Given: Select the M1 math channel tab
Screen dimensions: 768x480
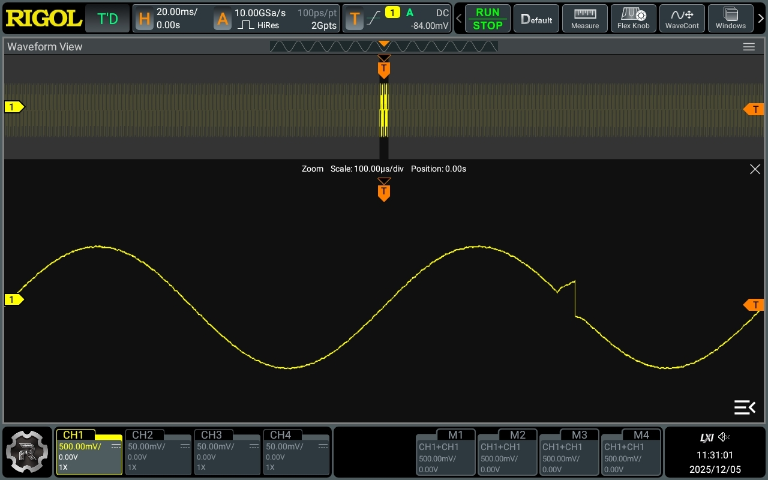Looking at the screenshot, I should pyautogui.click(x=445, y=452).
